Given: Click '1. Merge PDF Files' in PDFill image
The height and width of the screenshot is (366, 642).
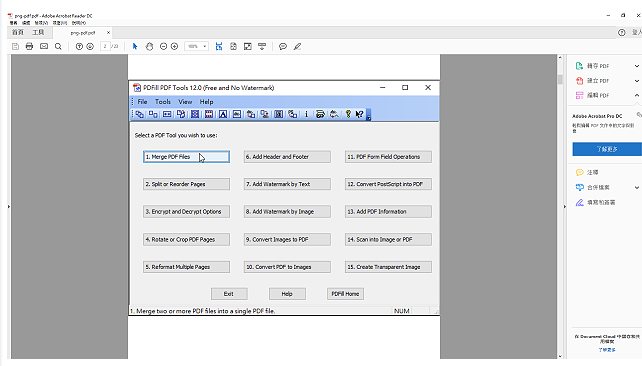Looking at the screenshot, I should [186, 157].
